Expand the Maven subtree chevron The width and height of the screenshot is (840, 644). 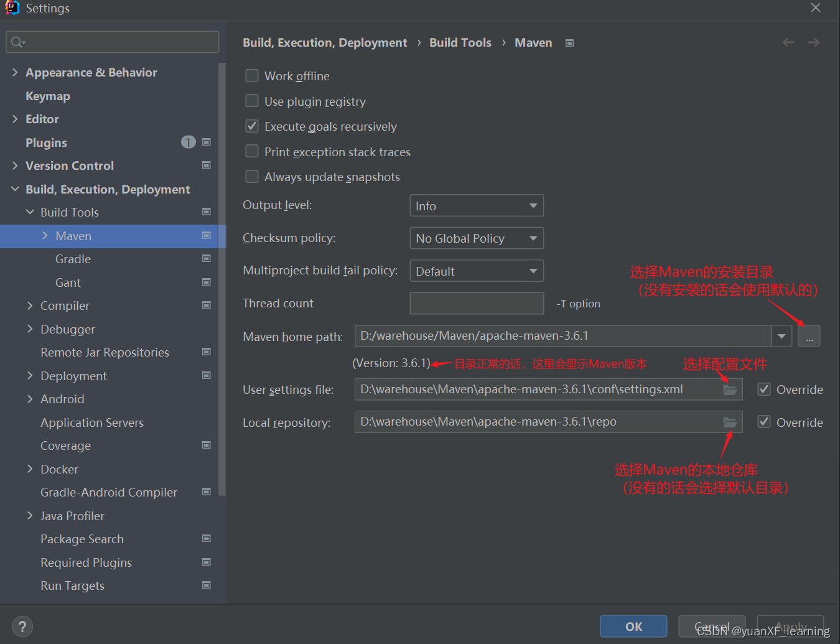[x=45, y=235]
